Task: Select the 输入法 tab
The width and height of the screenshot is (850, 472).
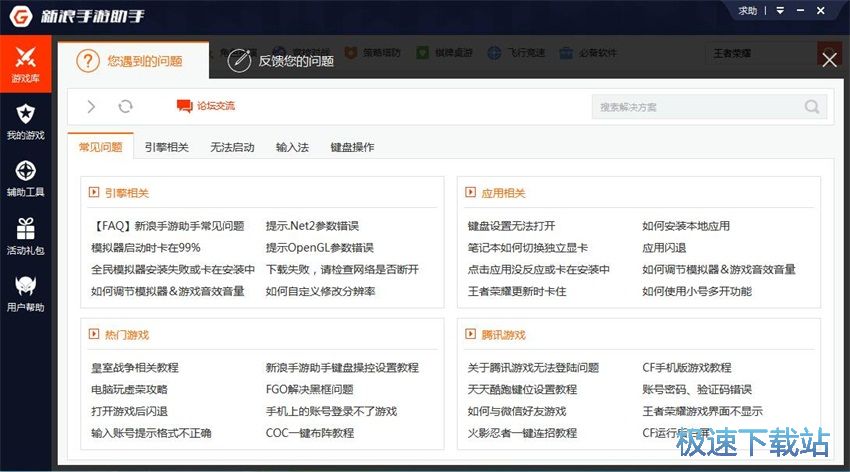Action: [x=292, y=147]
